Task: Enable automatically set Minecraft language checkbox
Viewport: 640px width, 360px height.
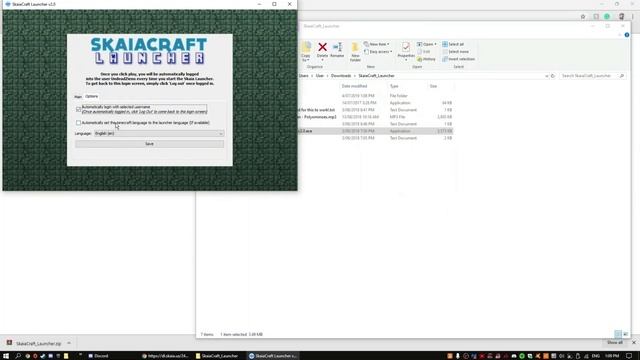Action: [78, 122]
